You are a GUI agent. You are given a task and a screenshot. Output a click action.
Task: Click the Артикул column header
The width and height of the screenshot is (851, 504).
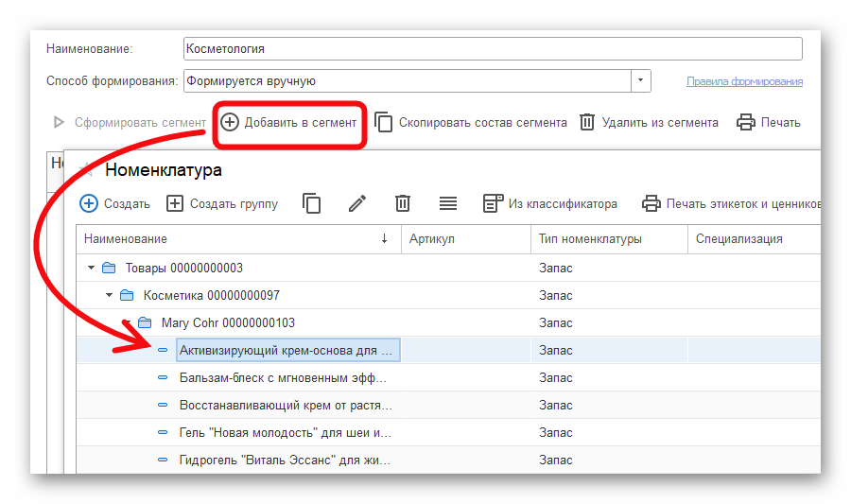[x=465, y=238]
